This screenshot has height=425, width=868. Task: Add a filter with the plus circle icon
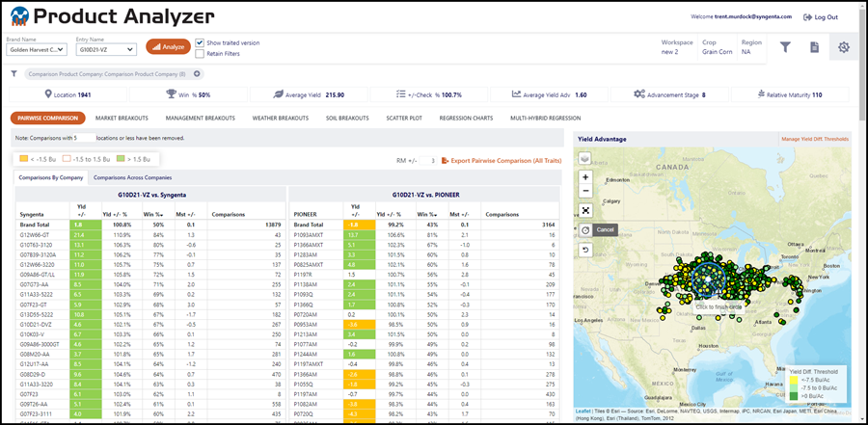click(197, 74)
